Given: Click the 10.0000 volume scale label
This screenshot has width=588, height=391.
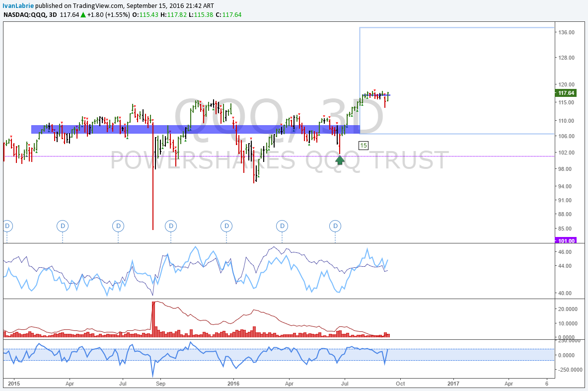Looking at the screenshot, I should (568, 323).
